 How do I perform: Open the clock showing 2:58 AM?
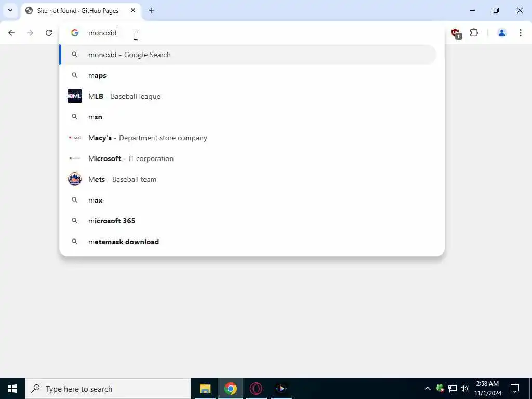(487, 389)
